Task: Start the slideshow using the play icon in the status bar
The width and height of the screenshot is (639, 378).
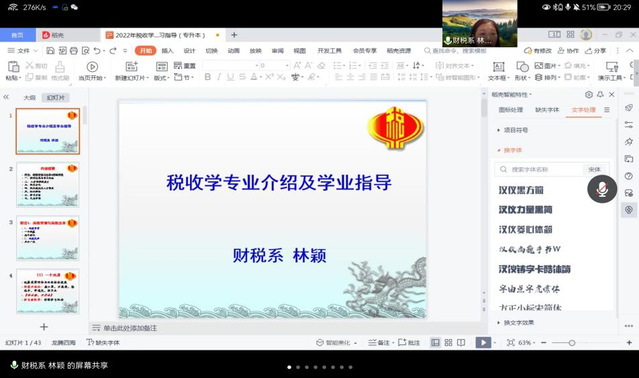Action: click(483, 343)
